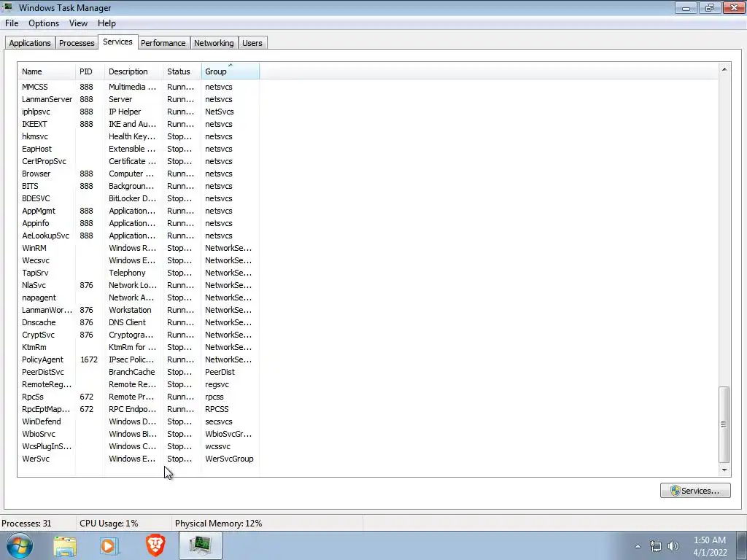This screenshot has height=560, width=747.
Task: Select the WinDefend service row
Action: pos(138,421)
